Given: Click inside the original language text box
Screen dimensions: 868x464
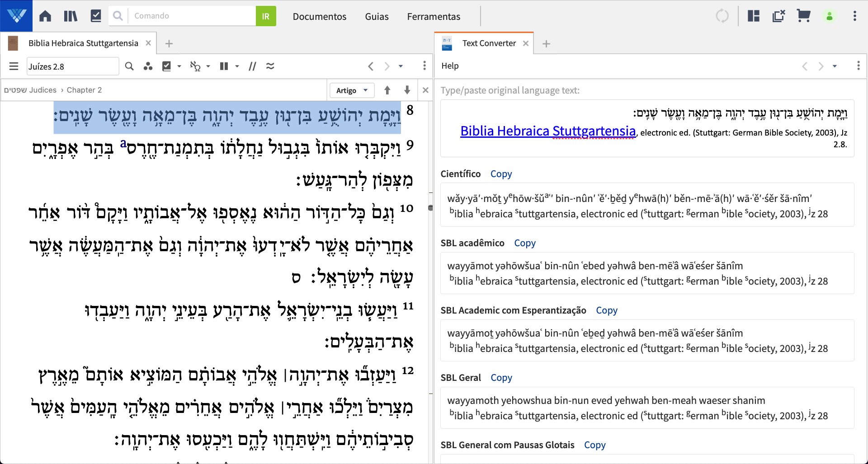Looking at the screenshot, I should point(647,128).
